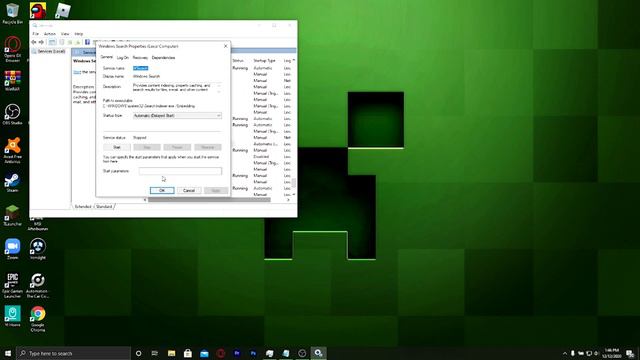The width and height of the screenshot is (640, 360).
Task: Open Recycle Bin on the desktop
Action: coord(12,13)
